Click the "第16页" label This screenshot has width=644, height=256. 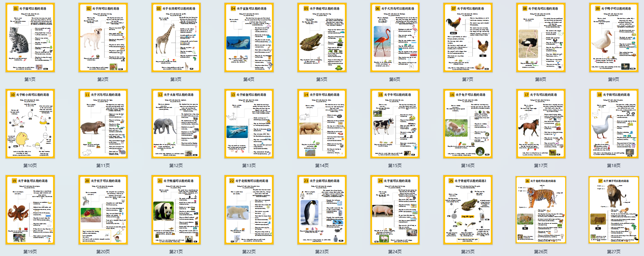click(468, 166)
